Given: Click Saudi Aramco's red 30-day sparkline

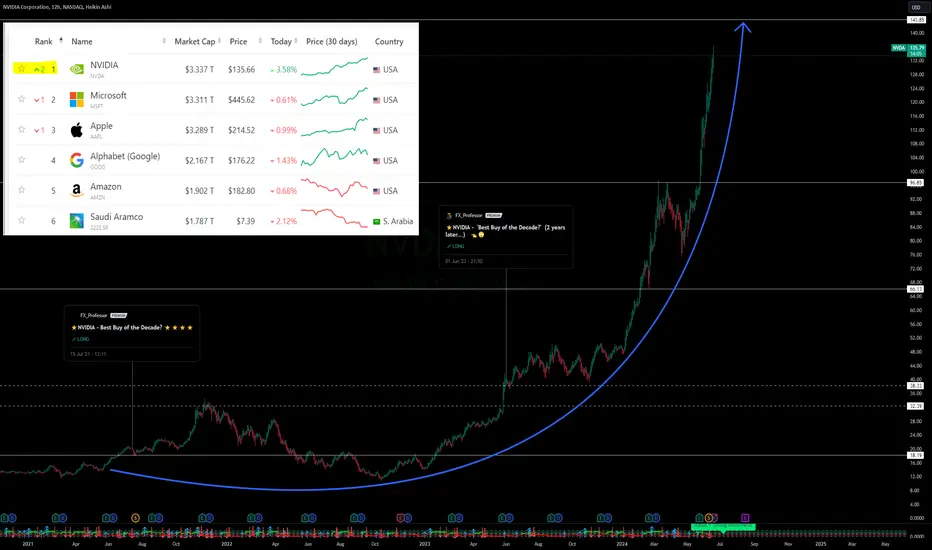Looking at the screenshot, I should pyautogui.click(x=334, y=218).
